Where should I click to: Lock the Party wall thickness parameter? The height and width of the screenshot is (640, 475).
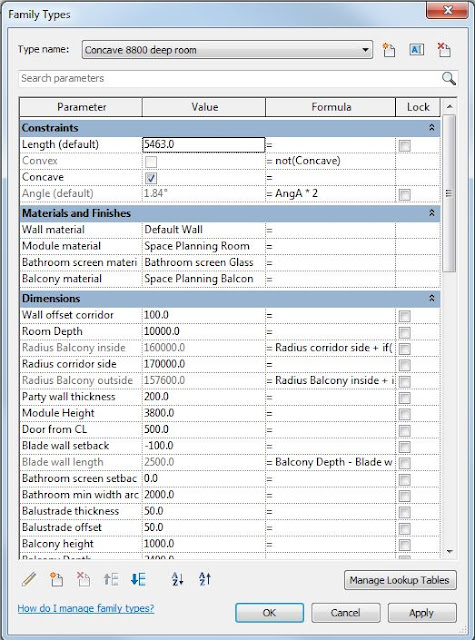pyautogui.click(x=404, y=398)
